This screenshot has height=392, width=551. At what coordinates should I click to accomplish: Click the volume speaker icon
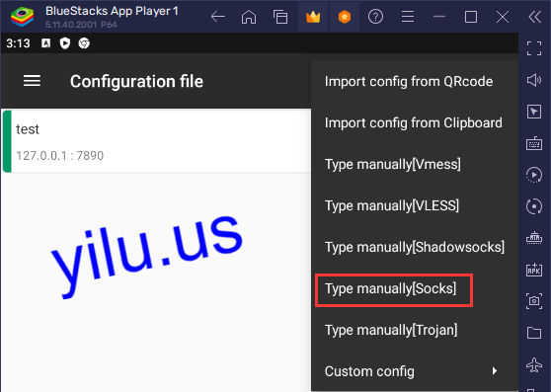tap(534, 80)
